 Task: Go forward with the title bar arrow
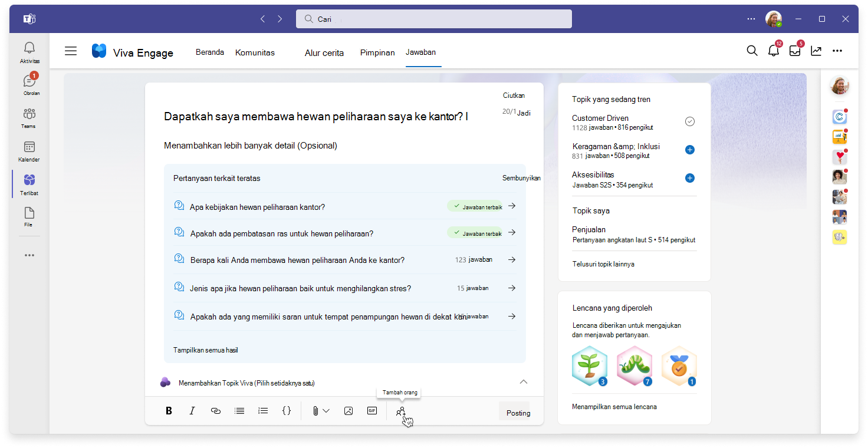[x=280, y=19]
